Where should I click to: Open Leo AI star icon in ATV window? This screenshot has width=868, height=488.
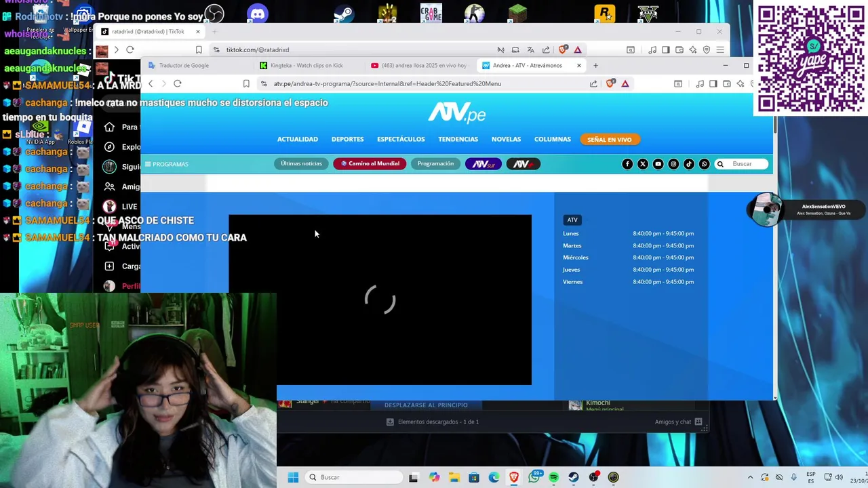tap(741, 83)
